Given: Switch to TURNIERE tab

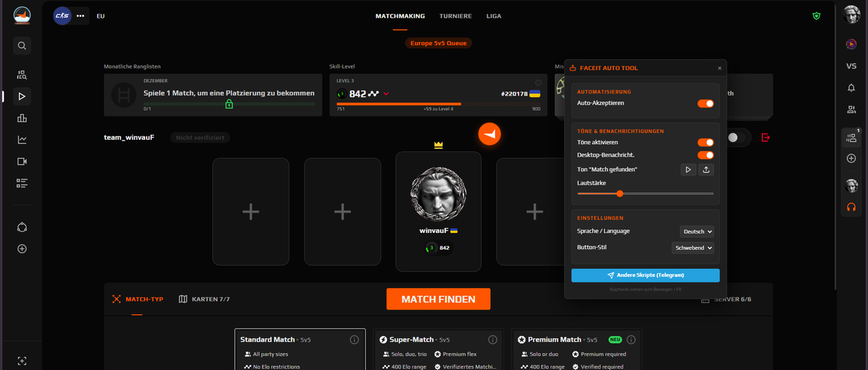Looking at the screenshot, I should point(455,16).
